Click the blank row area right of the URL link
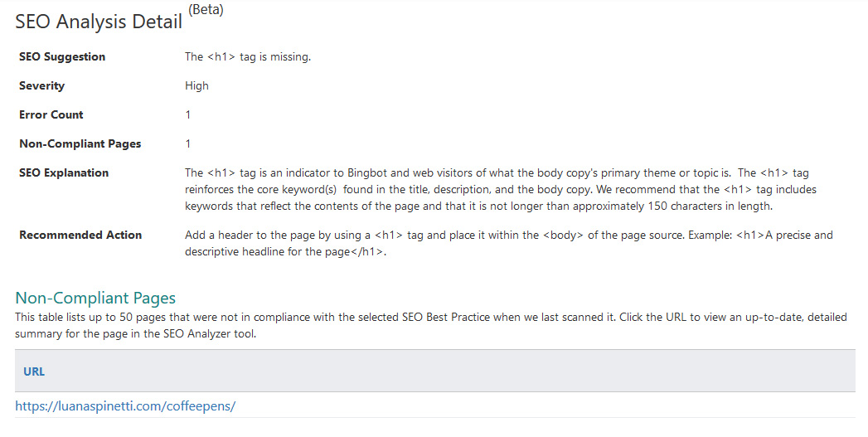The image size is (868, 437). [x=547, y=406]
